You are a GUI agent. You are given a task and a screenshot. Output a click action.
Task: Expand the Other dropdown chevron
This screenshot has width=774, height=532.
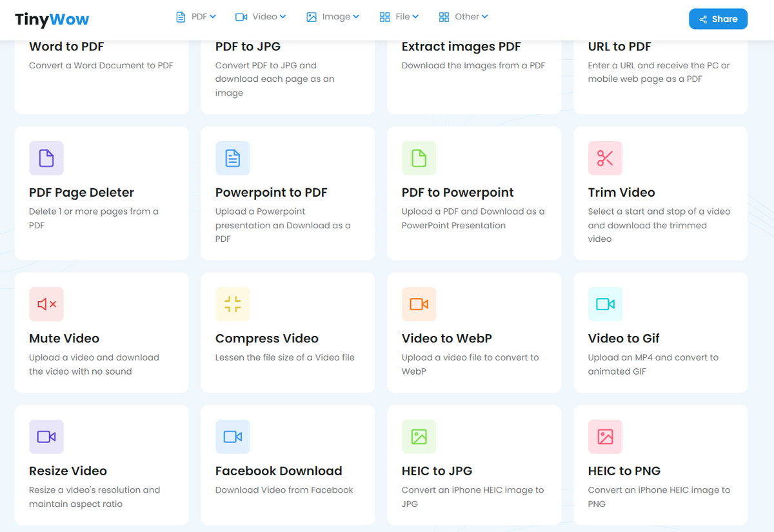coord(484,17)
